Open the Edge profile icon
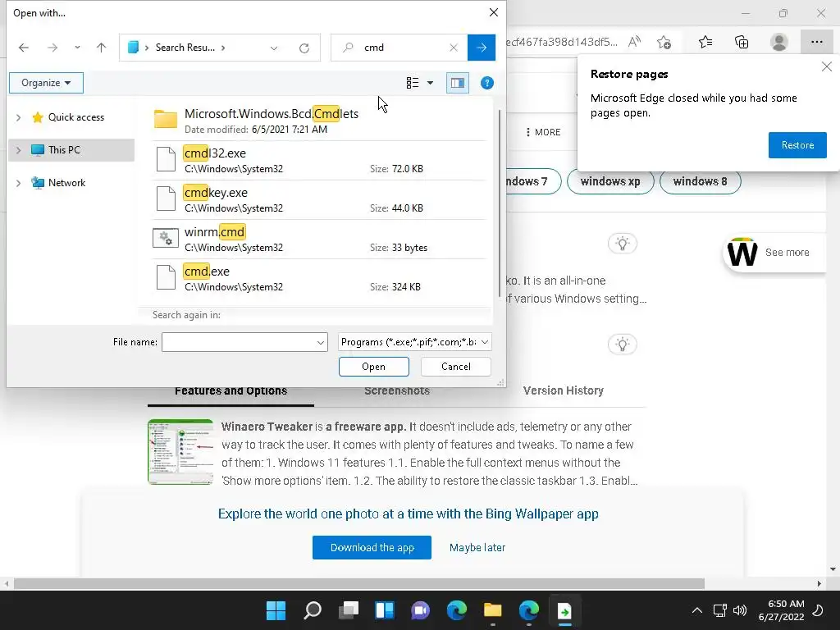840x630 pixels. tap(779, 42)
